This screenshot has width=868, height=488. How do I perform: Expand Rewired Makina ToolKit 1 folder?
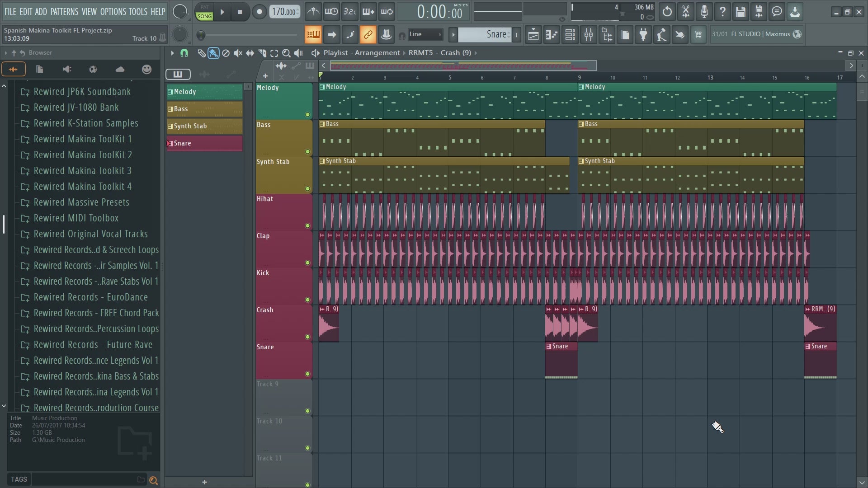click(82, 139)
